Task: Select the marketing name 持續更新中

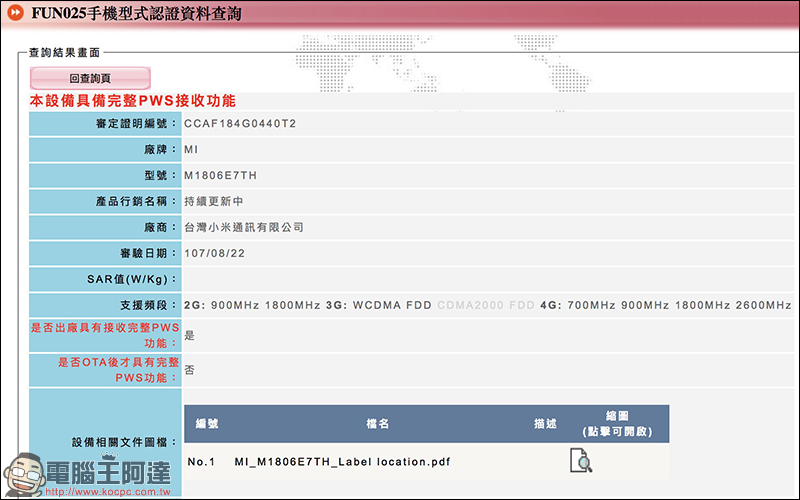Action: (214, 202)
